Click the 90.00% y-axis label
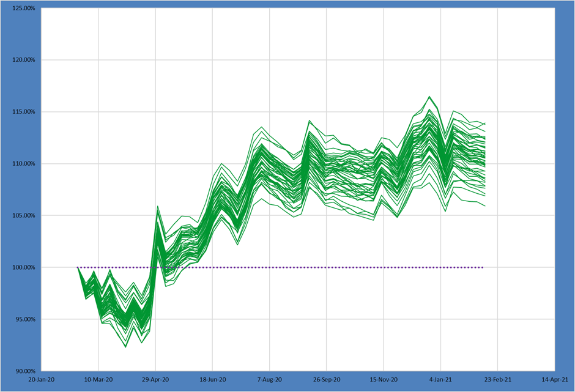The width and height of the screenshot is (575, 392). click(25, 371)
